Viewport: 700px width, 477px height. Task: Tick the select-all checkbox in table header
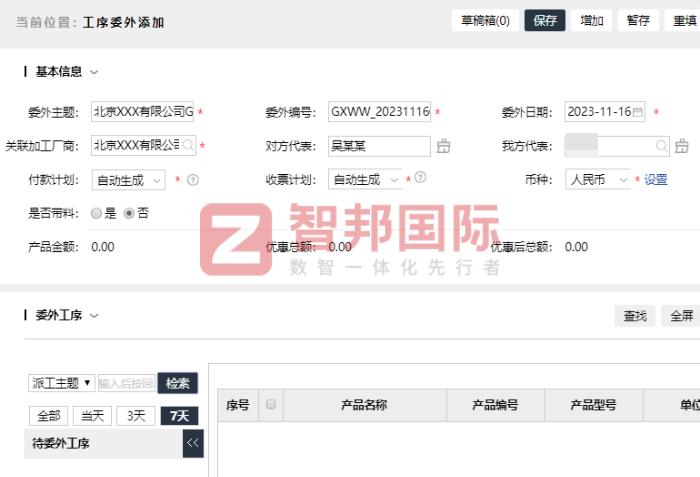[270, 405]
